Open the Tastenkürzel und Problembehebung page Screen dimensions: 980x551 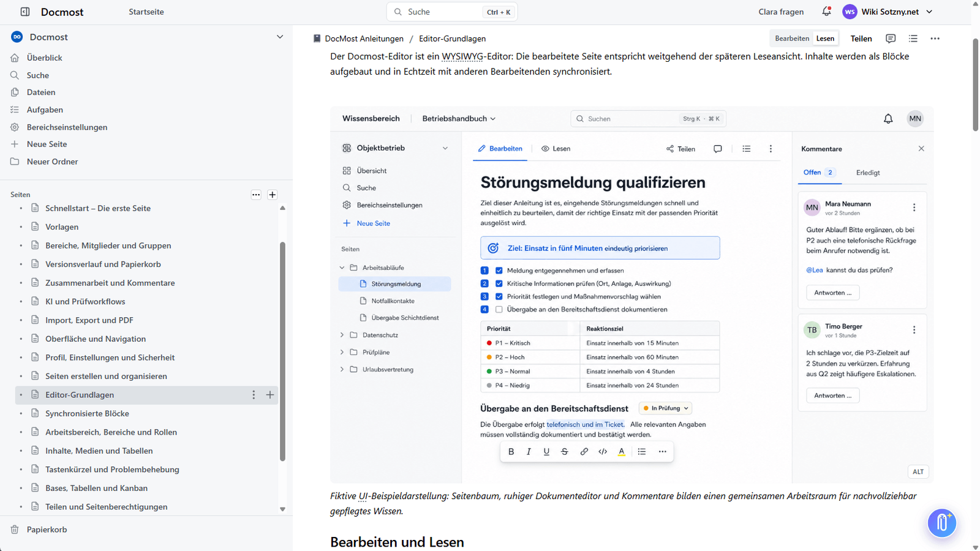coord(112,470)
